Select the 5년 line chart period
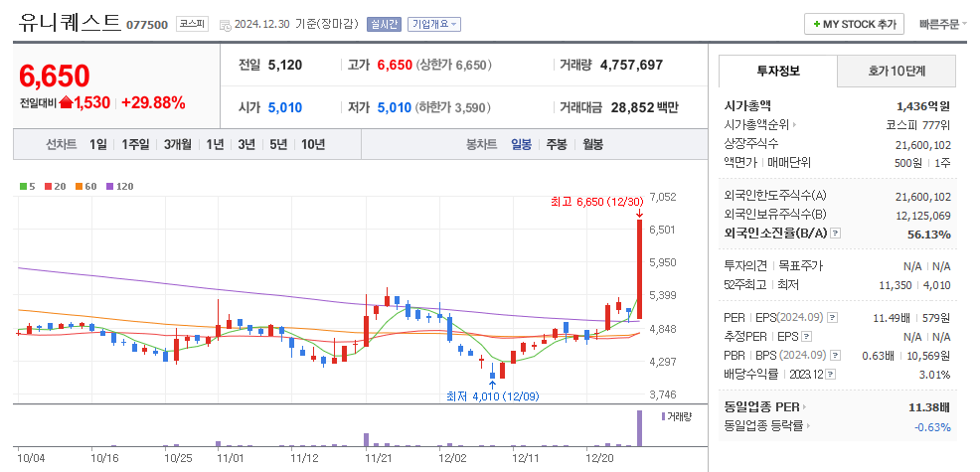 point(278,144)
